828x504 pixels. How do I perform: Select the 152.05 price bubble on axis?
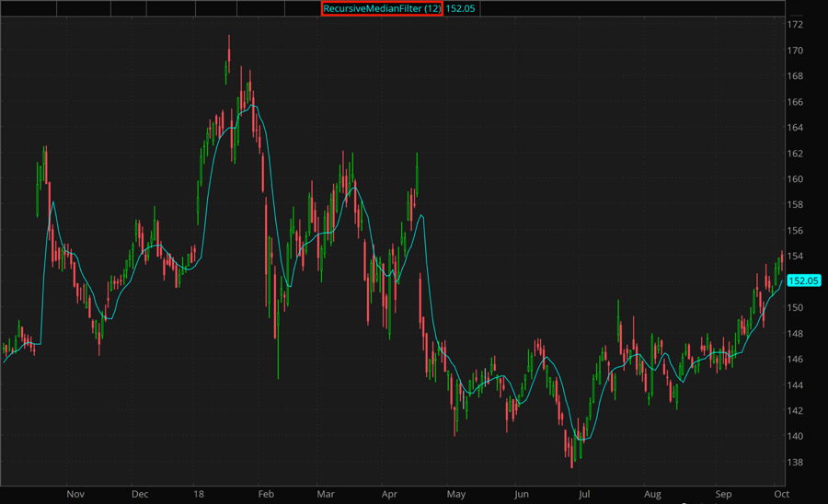pos(803,281)
